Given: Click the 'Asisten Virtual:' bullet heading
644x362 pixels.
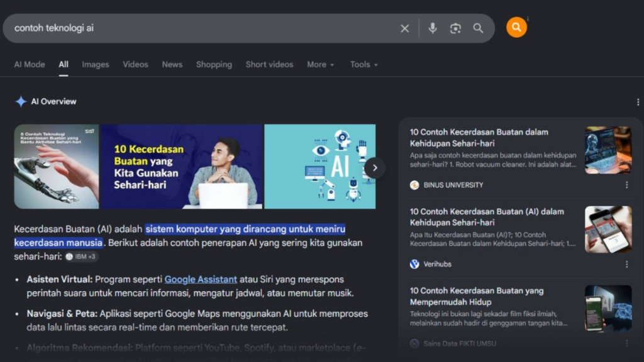Looking at the screenshot, I should pos(60,280).
